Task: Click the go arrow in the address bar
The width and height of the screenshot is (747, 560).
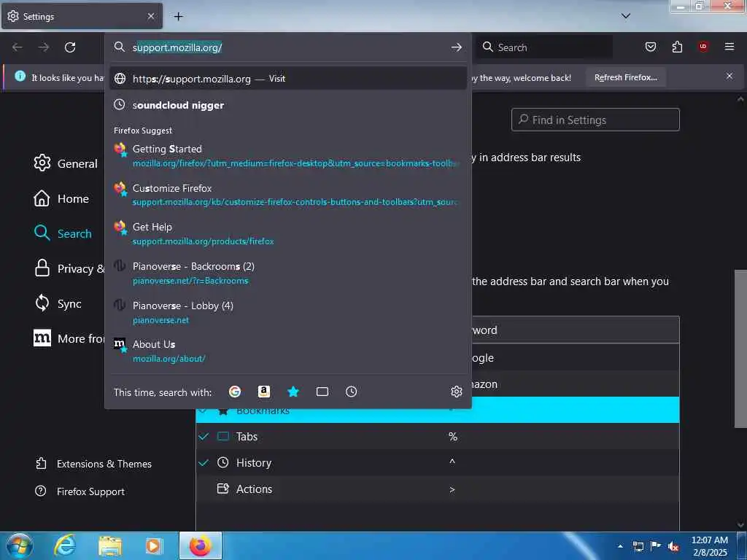Action: pos(457,47)
